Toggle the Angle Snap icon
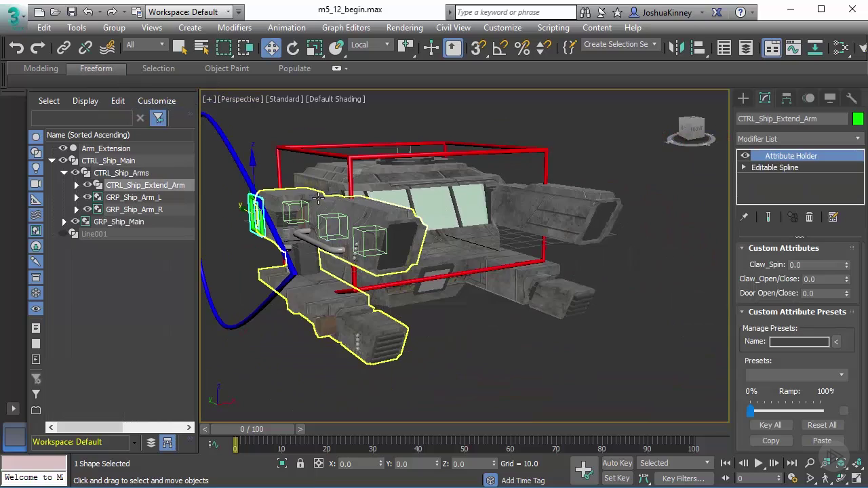This screenshot has height=488, width=868. coord(500,47)
